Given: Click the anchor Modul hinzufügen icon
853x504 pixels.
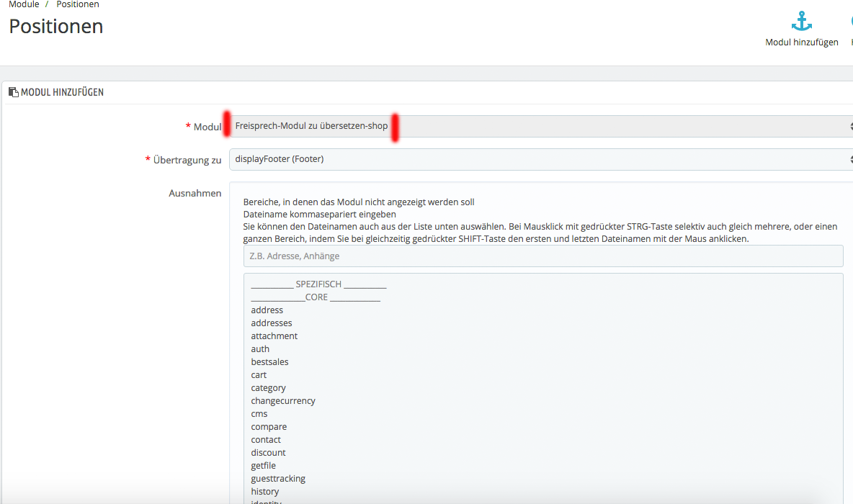Looking at the screenshot, I should [x=801, y=21].
